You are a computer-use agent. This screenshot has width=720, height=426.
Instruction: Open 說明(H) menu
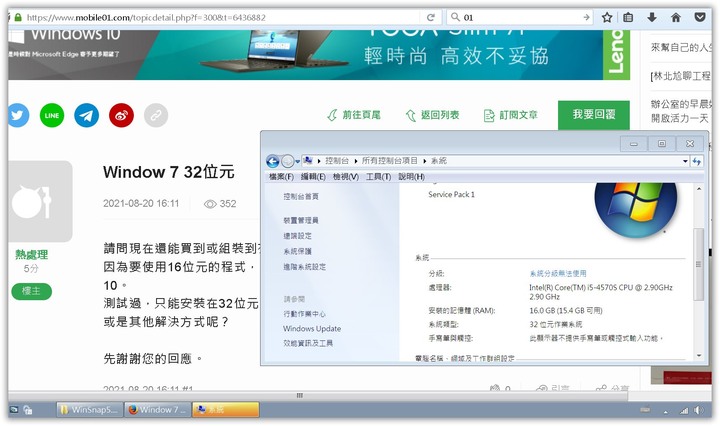(x=411, y=177)
